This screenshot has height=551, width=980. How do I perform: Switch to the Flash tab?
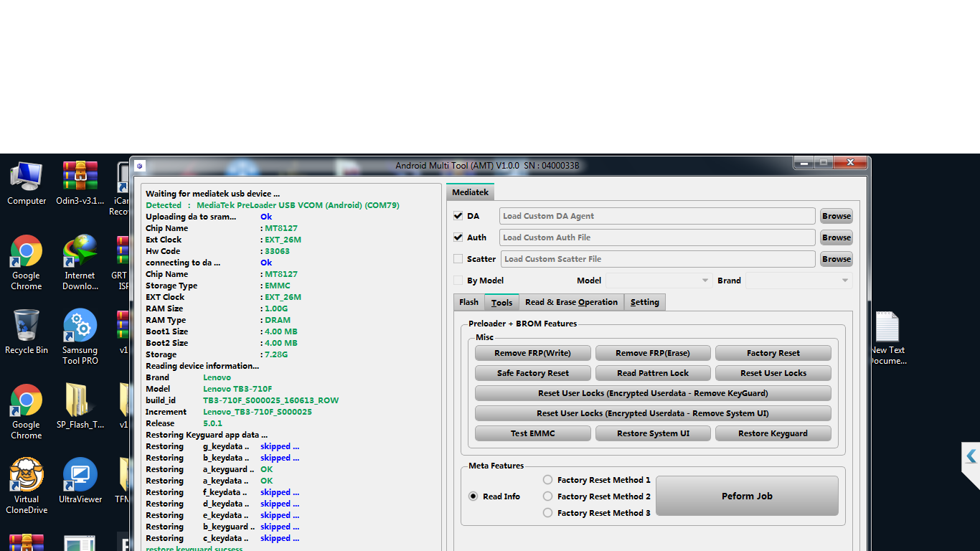(469, 302)
